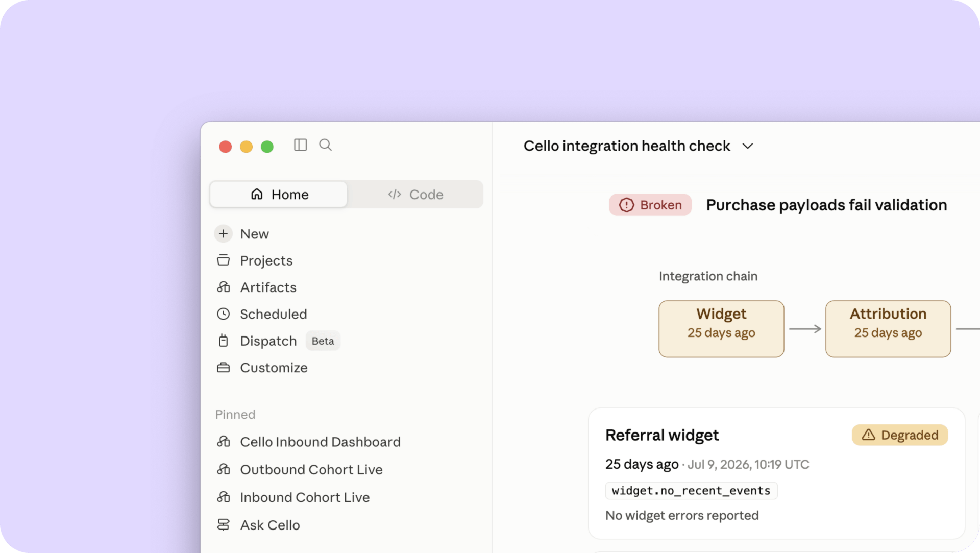Click the Broken alert octagon icon
The width and height of the screenshot is (980, 553).
(x=626, y=205)
